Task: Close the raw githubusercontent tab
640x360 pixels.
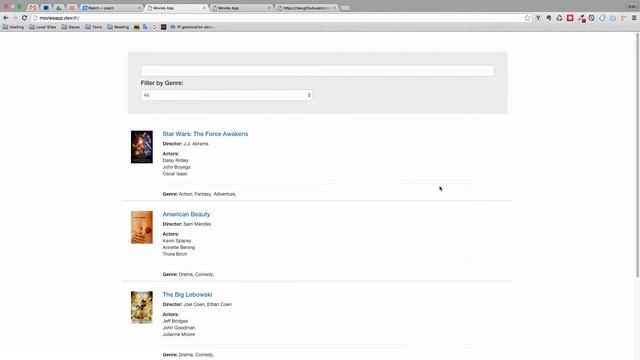Action: tap(334, 8)
